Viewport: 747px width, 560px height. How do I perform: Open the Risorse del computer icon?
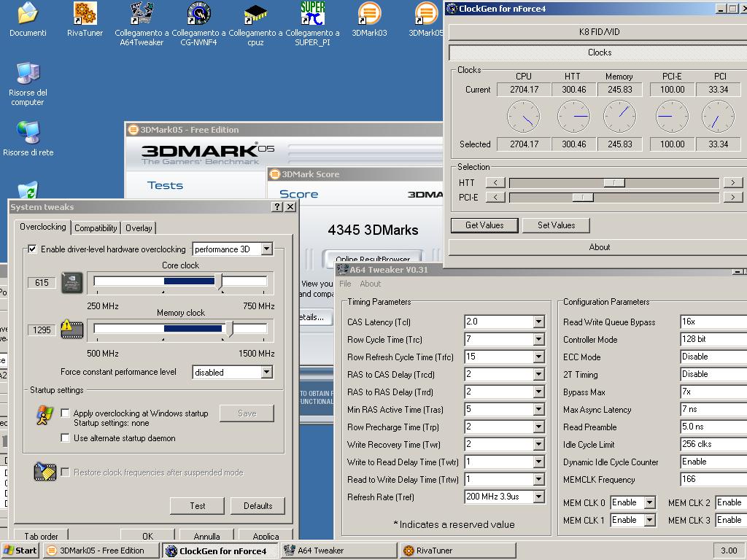(28, 74)
